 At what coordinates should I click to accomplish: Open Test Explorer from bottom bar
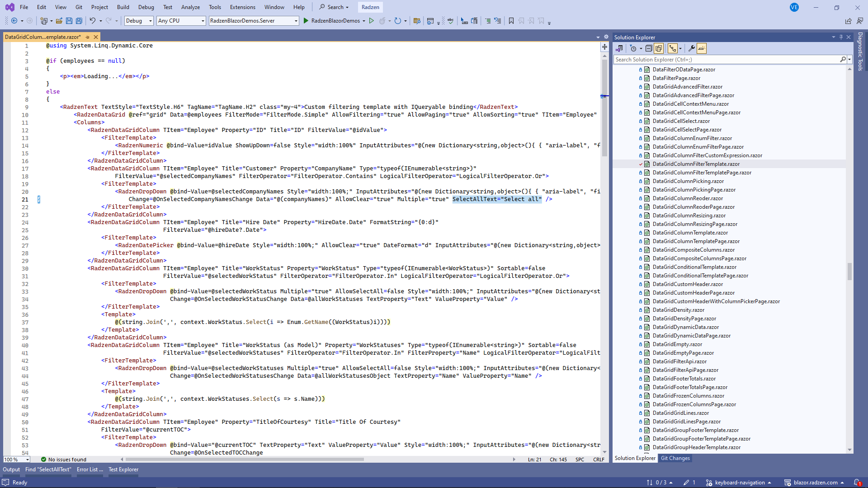point(123,469)
